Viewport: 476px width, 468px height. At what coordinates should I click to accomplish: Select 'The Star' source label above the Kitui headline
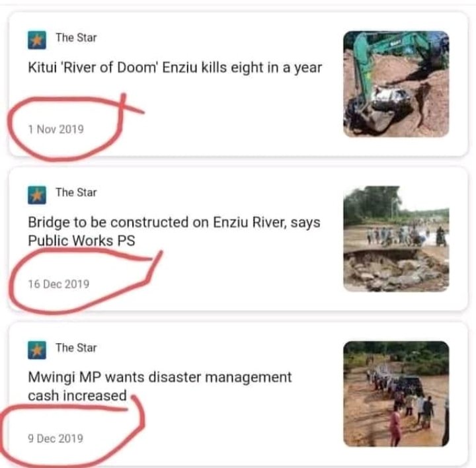pos(76,38)
